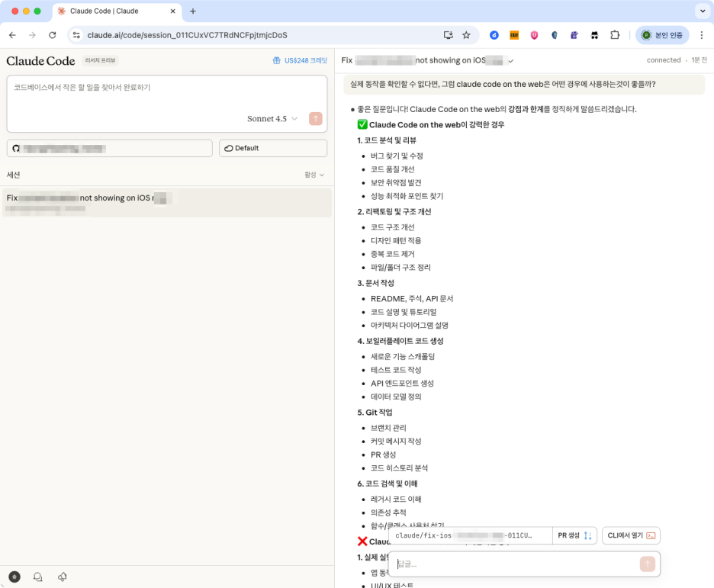Image resolution: width=714 pixels, height=588 pixels.
Task: Click the connected status text
Action: pyautogui.click(x=664, y=60)
